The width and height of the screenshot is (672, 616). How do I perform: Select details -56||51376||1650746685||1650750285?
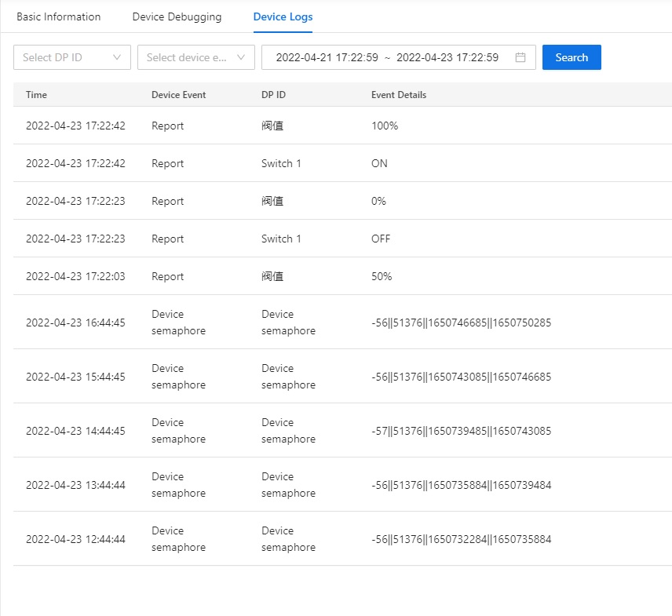click(461, 323)
